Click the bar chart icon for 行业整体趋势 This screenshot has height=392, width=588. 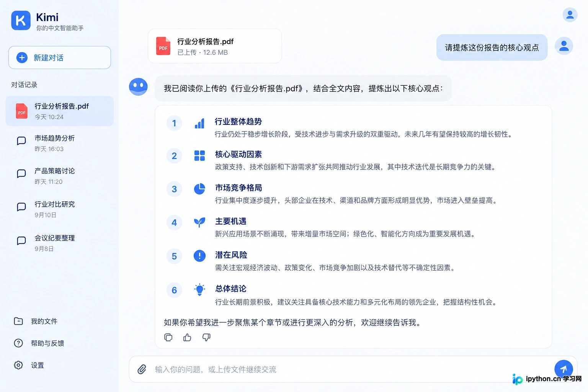click(x=199, y=123)
